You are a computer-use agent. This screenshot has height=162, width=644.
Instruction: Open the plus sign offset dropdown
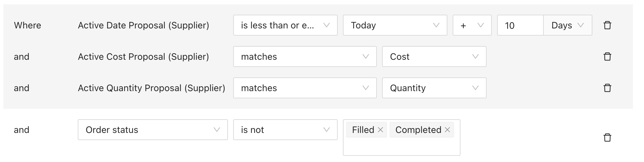tap(472, 25)
